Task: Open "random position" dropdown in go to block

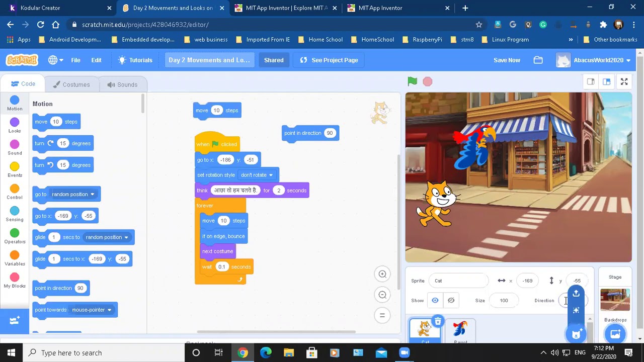Action: [x=73, y=194]
